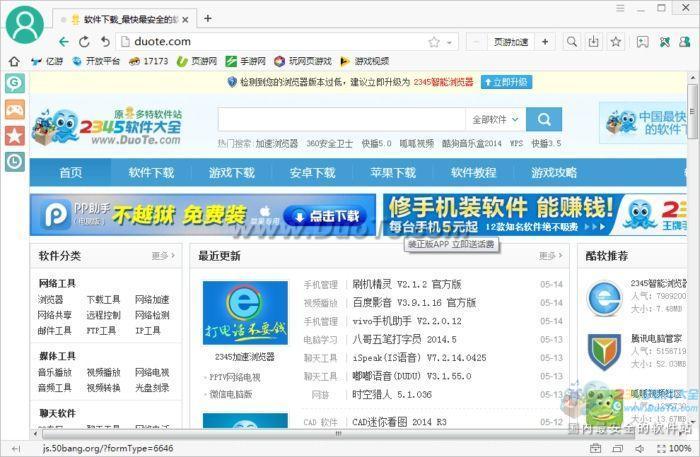Viewport: 700px width, 457px height.
Task: Bookmark page using address bar star
Action: point(433,42)
